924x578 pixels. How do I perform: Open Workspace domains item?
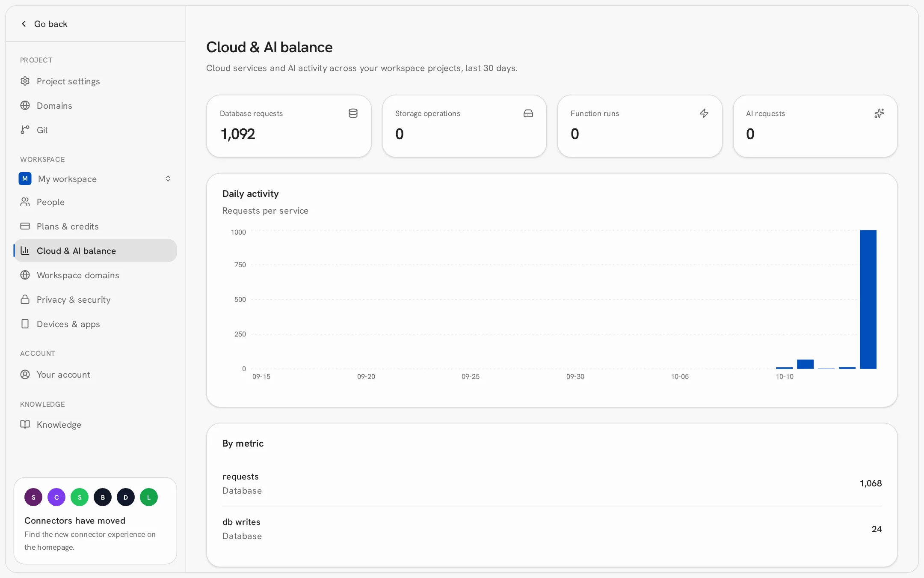click(x=95, y=275)
